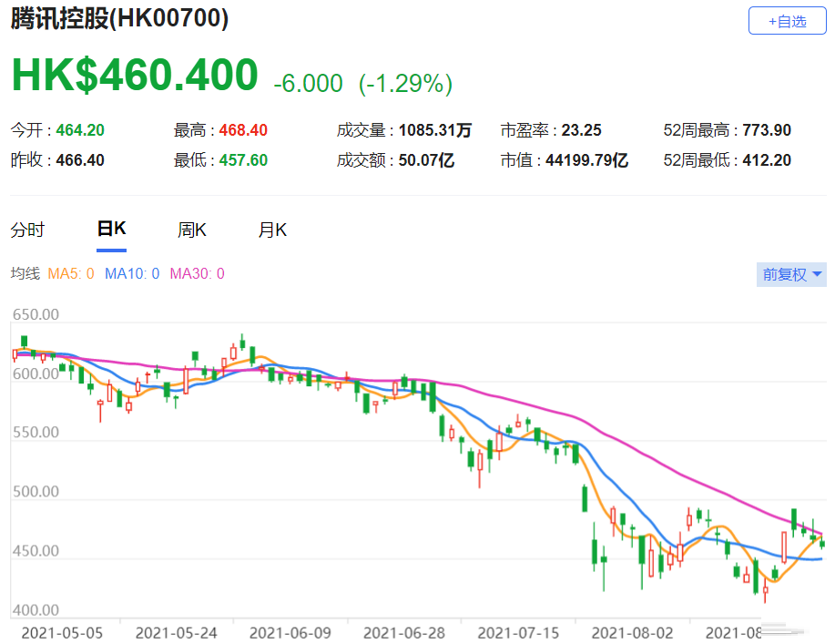This screenshot has height=644, width=835.
Task: Click the 2021-05-24 date axis label
Action: click(177, 633)
